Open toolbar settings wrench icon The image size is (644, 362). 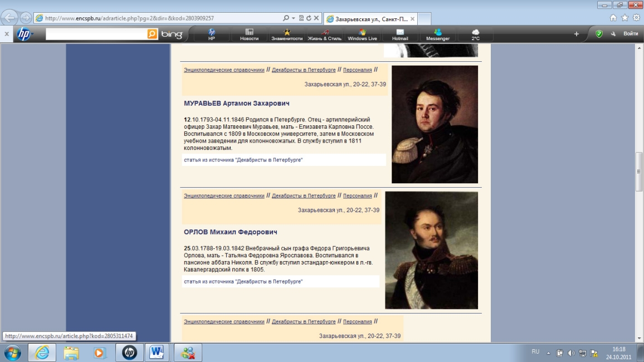click(613, 33)
